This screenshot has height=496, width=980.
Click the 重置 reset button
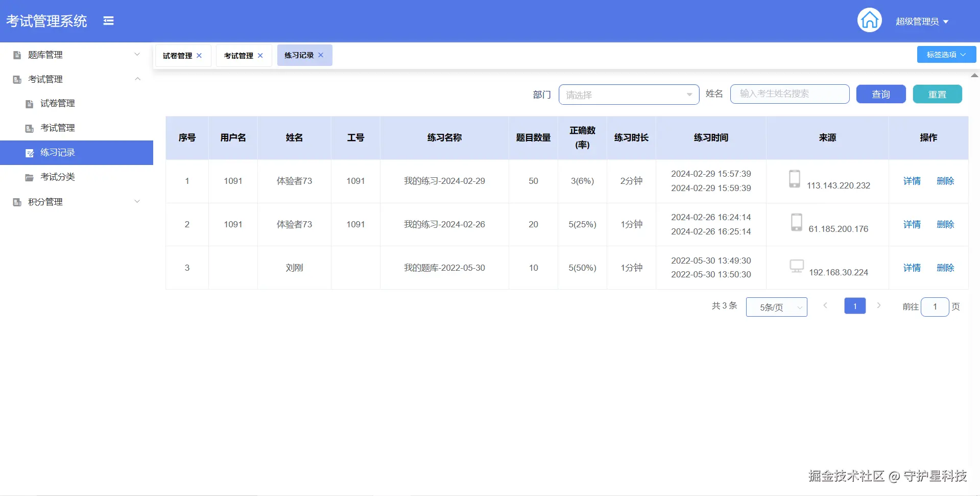(937, 94)
